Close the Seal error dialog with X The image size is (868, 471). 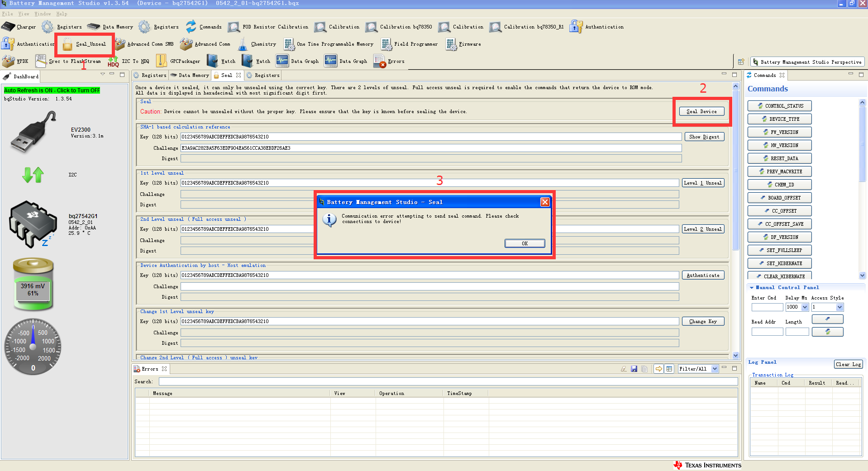545,202
